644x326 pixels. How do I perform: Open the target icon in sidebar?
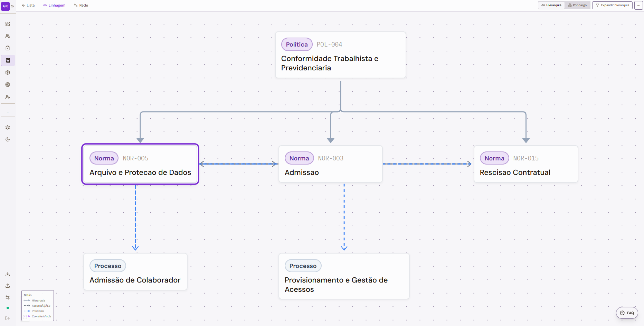pos(8,85)
